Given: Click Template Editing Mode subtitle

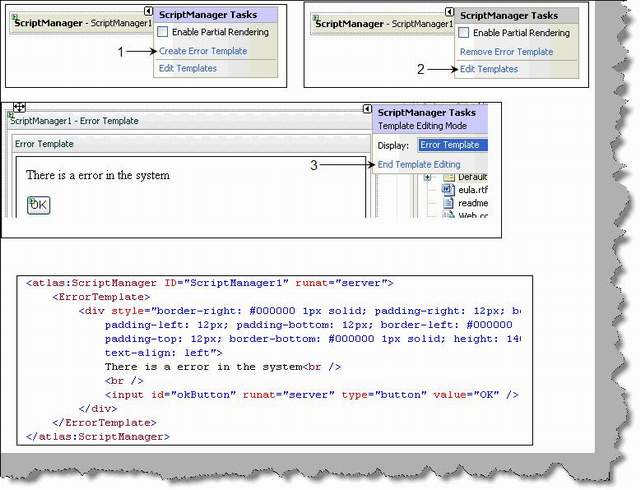Looking at the screenshot, I should pos(422,126).
